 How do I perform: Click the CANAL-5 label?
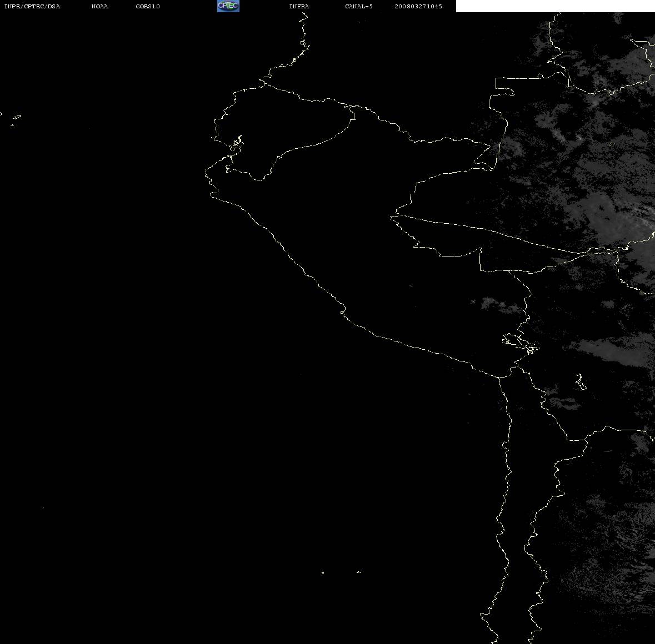(x=359, y=6)
